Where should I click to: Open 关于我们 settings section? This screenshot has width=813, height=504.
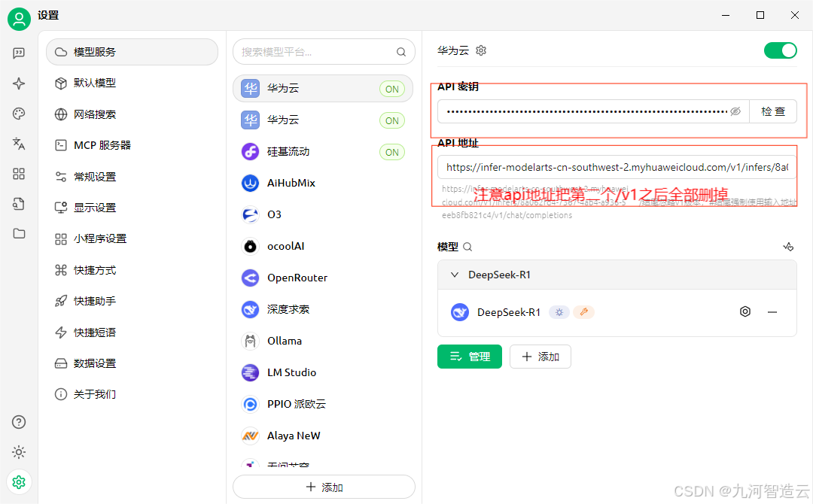(132, 394)
